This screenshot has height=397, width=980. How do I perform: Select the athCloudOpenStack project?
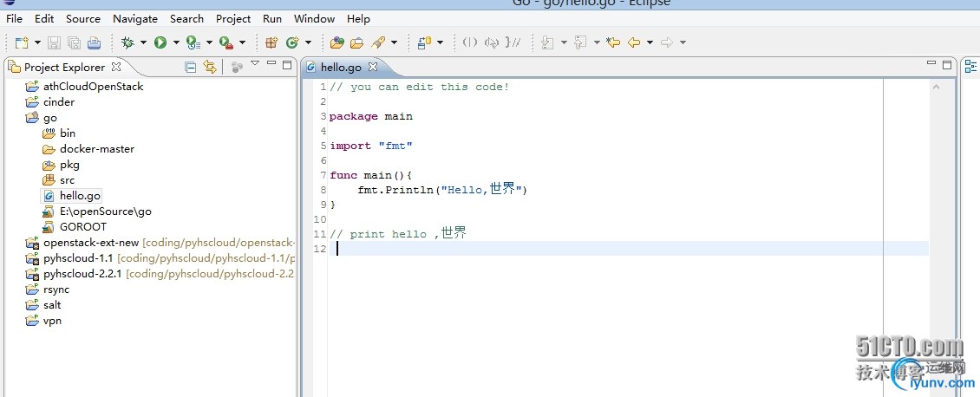point(93,86)
